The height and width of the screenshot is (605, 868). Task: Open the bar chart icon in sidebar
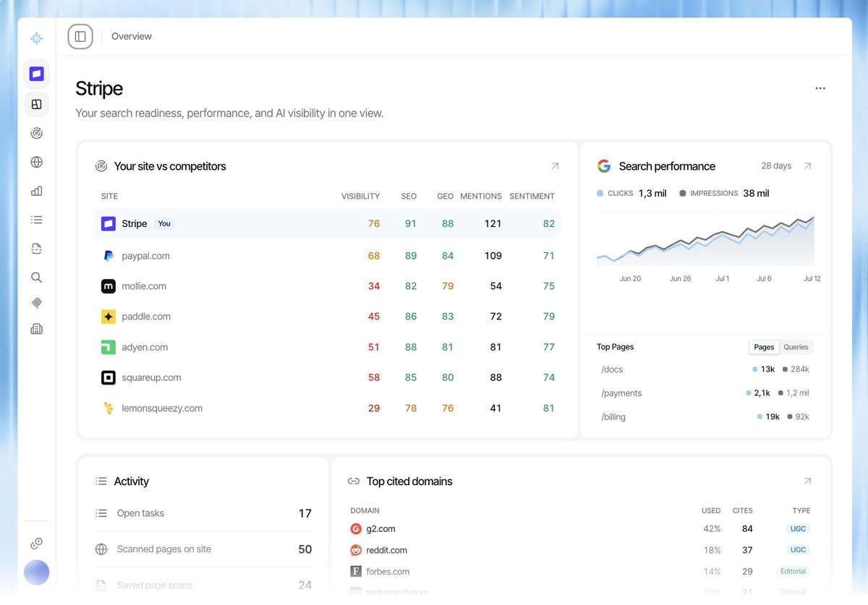pos(37,191)
